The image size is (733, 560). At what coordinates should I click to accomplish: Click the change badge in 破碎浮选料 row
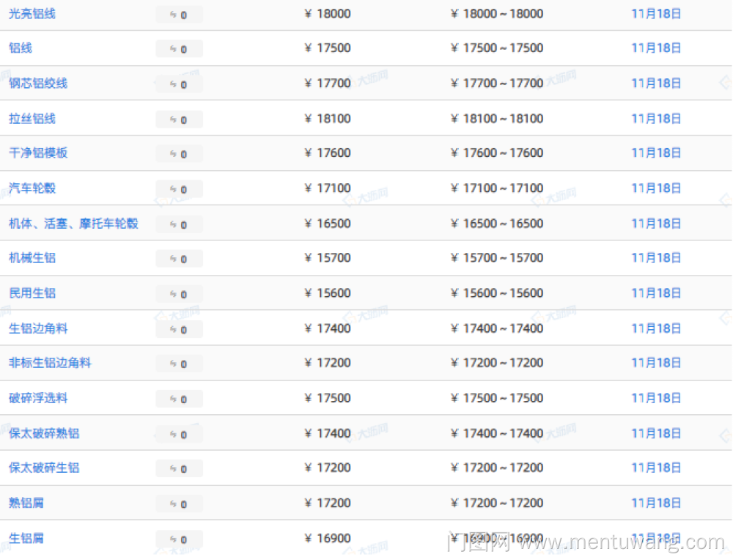[179, 399]
